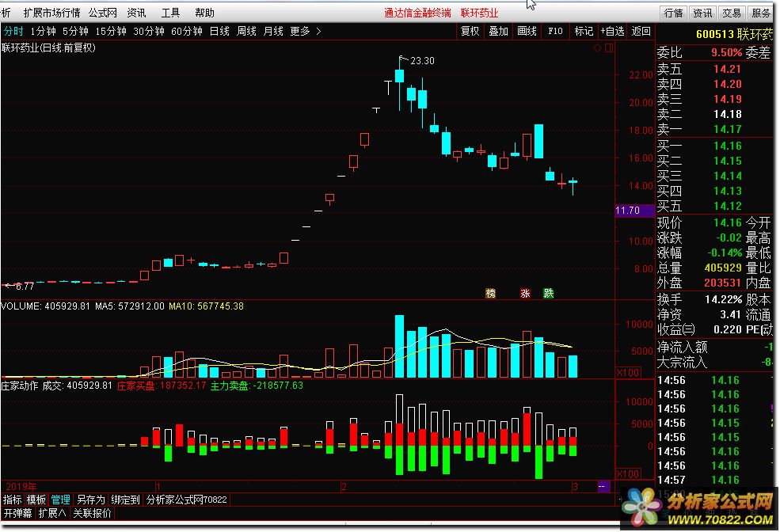The height and width of the screenshot is (532, 780).
Task: Add stock to watchlist with +自选
Action: point(612,32)
